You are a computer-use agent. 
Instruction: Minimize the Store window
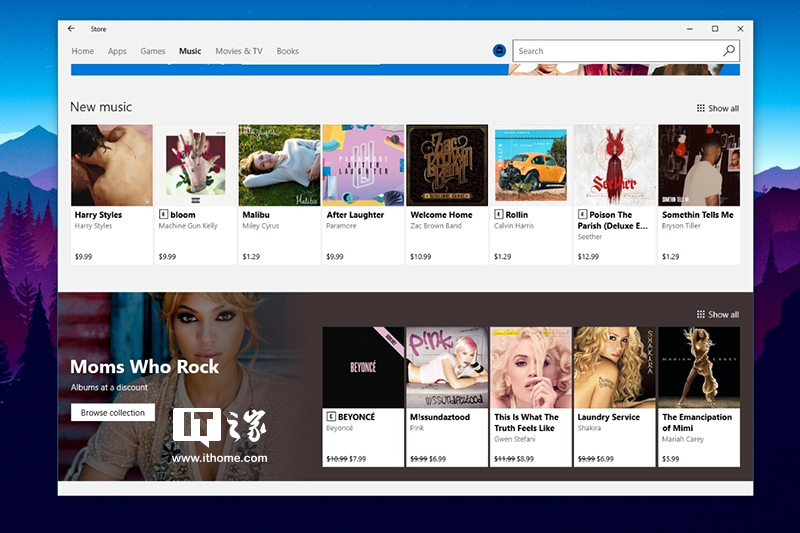coord(690,29)
